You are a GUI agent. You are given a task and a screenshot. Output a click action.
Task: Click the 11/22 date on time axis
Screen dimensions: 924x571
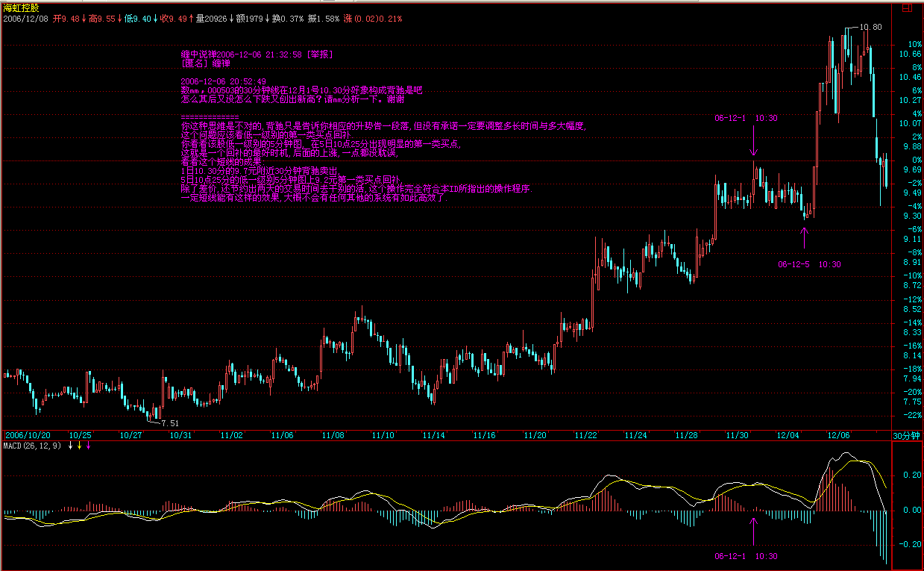pyautogui.click(x=585, y=435)
